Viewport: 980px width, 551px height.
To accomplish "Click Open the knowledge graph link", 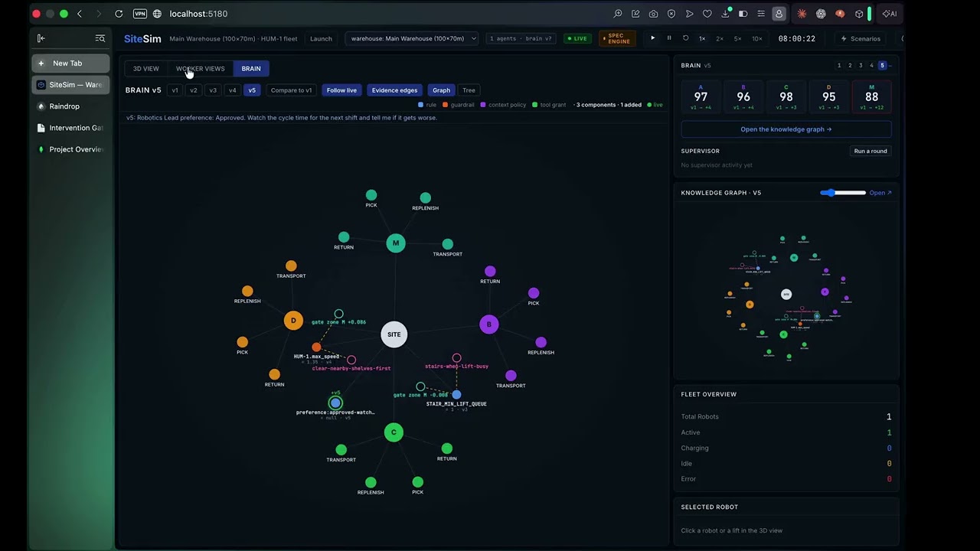I will pos(786,129).
